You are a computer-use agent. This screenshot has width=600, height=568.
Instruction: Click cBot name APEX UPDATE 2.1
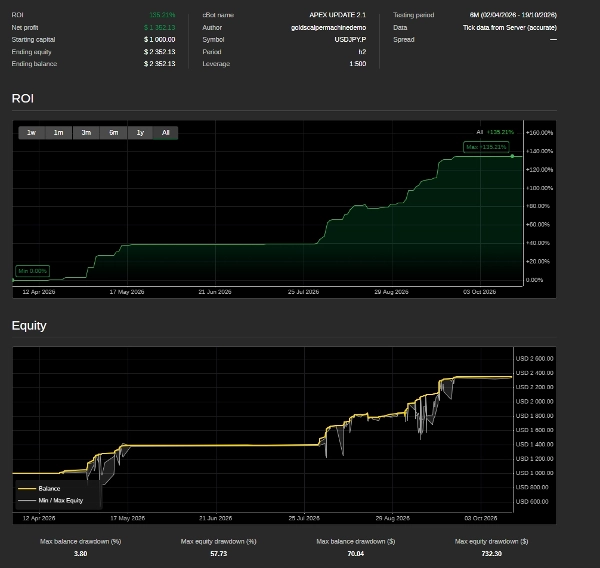point(338,15)
